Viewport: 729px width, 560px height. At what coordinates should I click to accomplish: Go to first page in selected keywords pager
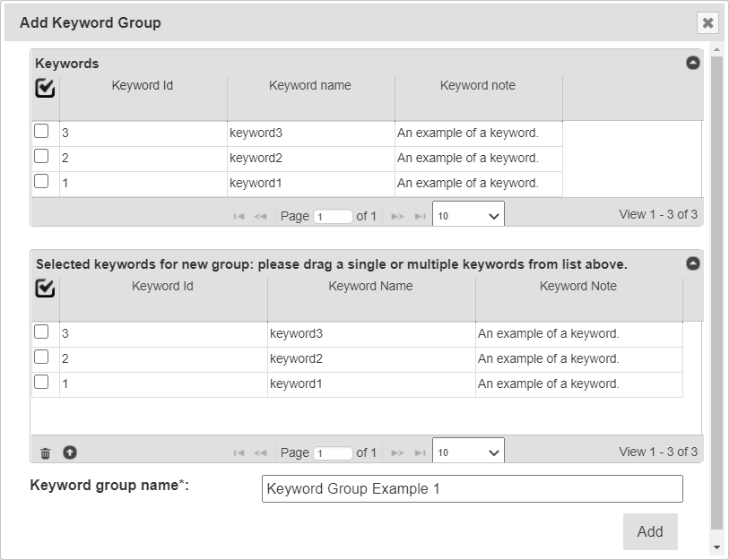tap(239, 452)
